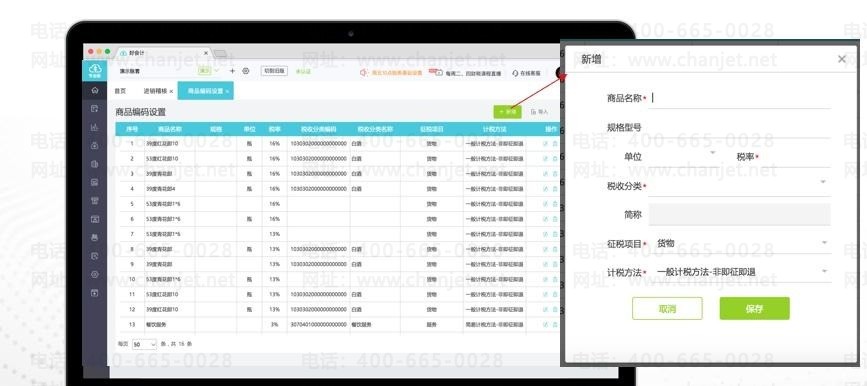867x386 pixels.
Task: Close the 新增 dialog with the X
Action: [842, 59]
